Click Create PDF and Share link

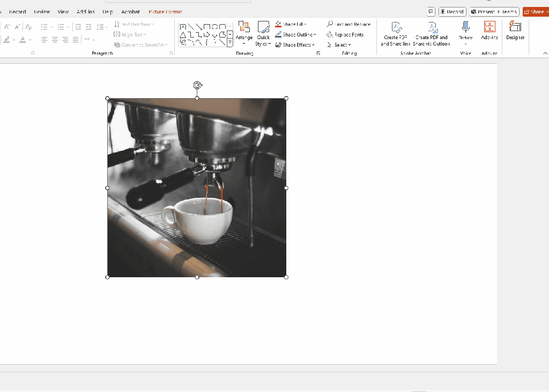(x=397, y=34)
